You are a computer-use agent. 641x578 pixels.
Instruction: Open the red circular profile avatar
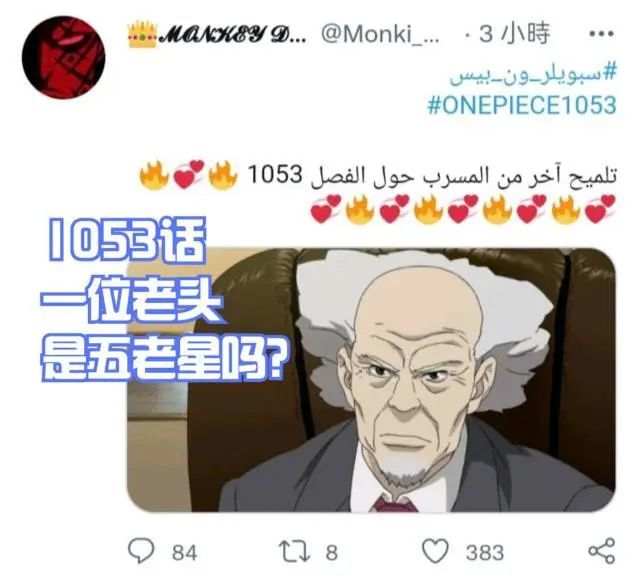pos(63,58)
